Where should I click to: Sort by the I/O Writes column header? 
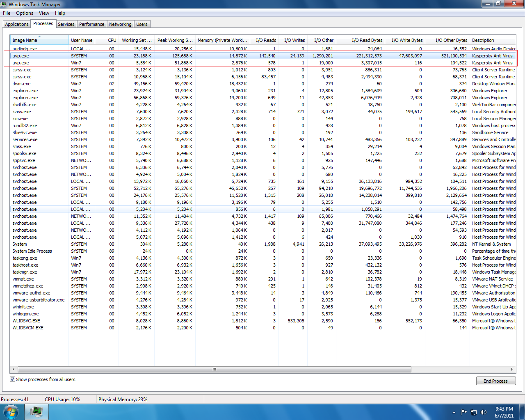293,40
